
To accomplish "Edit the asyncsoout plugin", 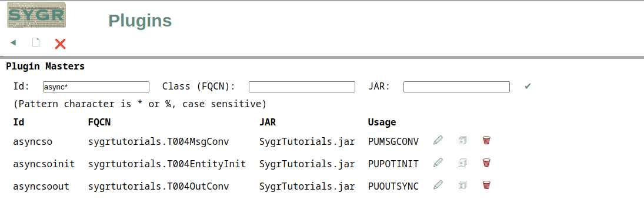I will [x=438, y=185].
